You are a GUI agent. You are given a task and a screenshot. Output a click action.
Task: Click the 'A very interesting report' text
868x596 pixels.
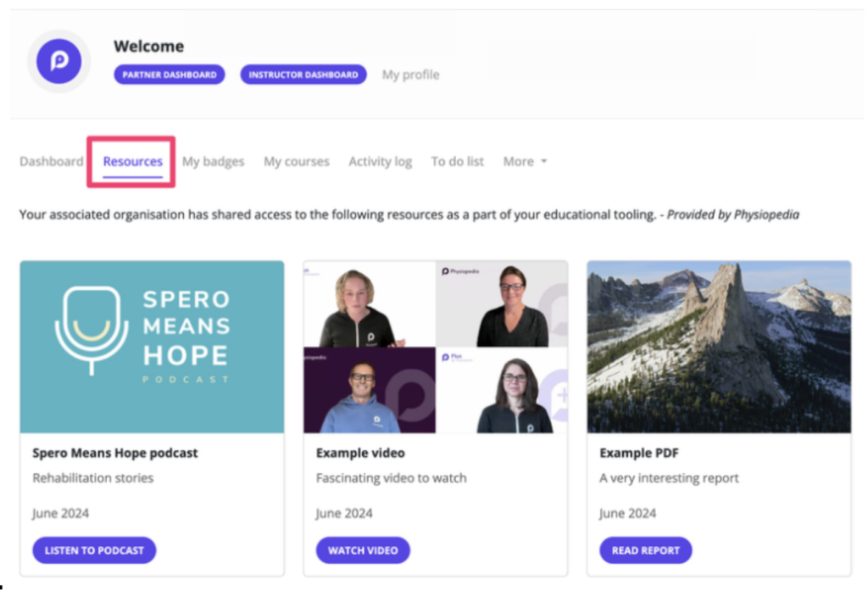pos(669,478)
